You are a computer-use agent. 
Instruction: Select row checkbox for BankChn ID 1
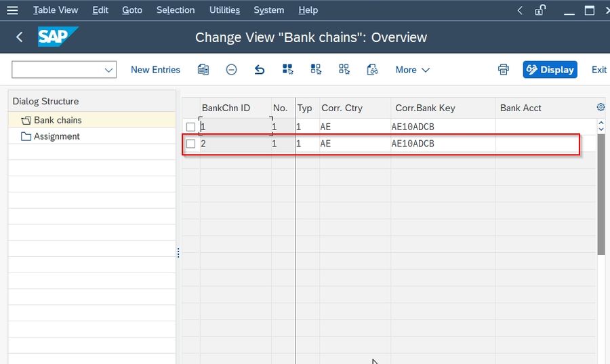tap(190, 127)
